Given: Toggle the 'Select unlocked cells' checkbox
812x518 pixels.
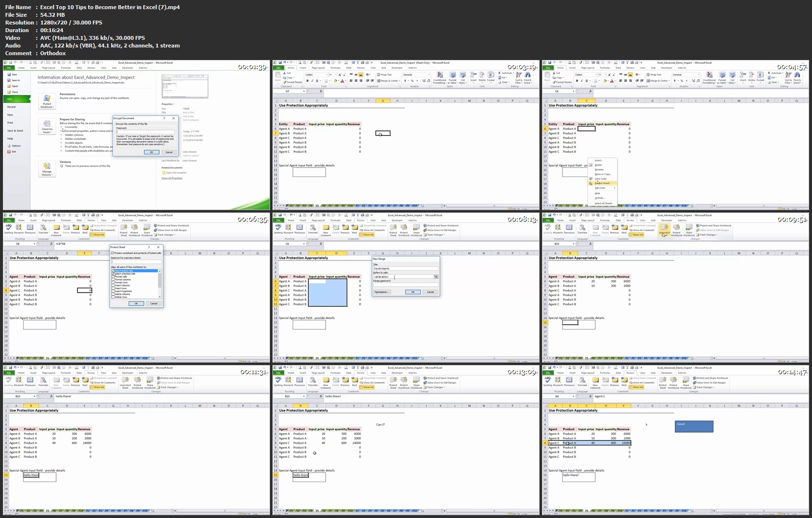Looking at the screenshot, I should [x=113, y=274].
